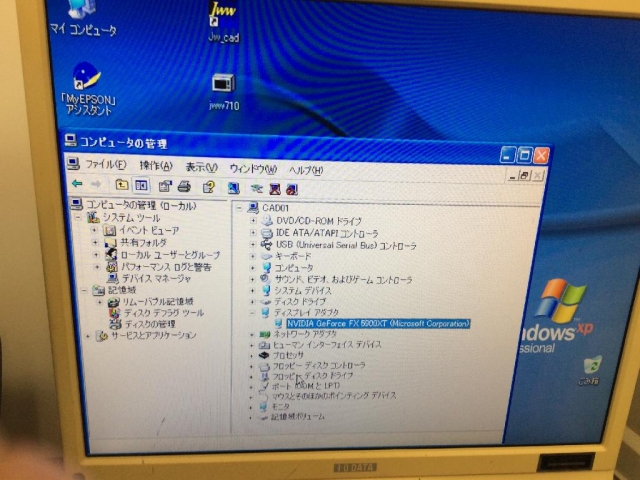Select the NVIDIA GeForce FX 5900XT device

[378, 324]
